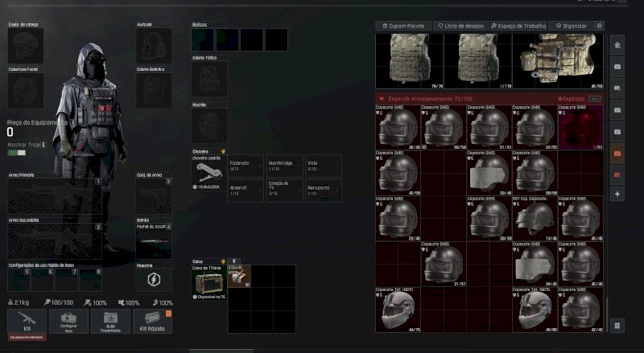Click the small tab beside the Caixa label
Viewport: 644px width, 353px height.
pyautogui.click(x=233, y=261)
